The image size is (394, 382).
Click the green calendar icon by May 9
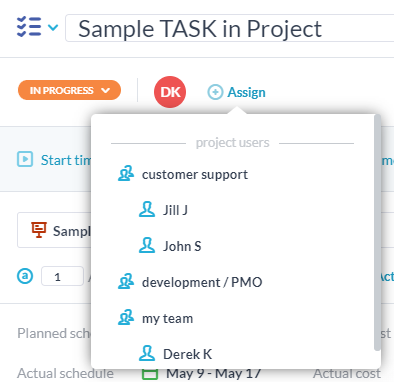(150, 374)
